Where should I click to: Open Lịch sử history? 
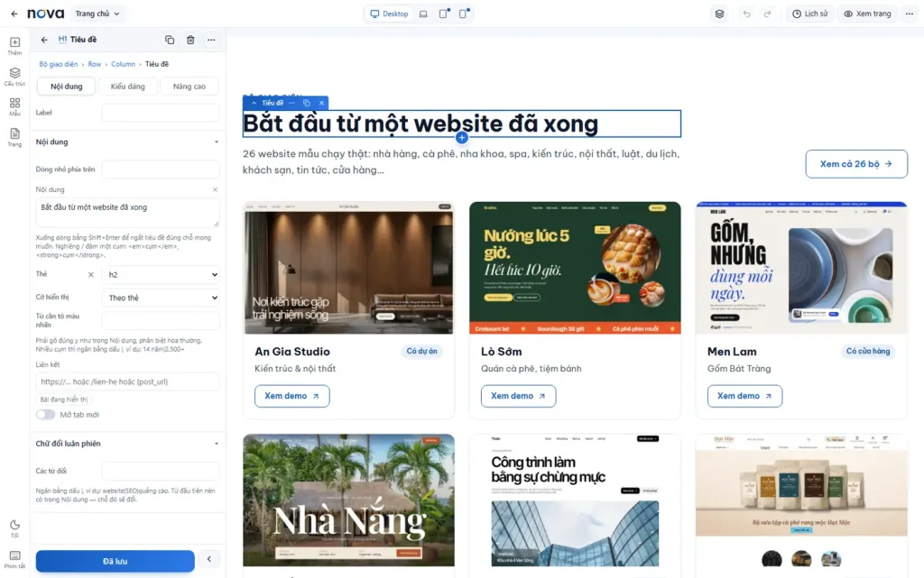point(809,14)
